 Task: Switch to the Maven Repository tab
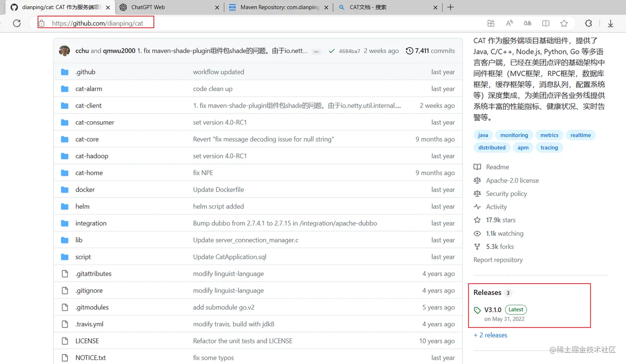click(x=280, y=7)
